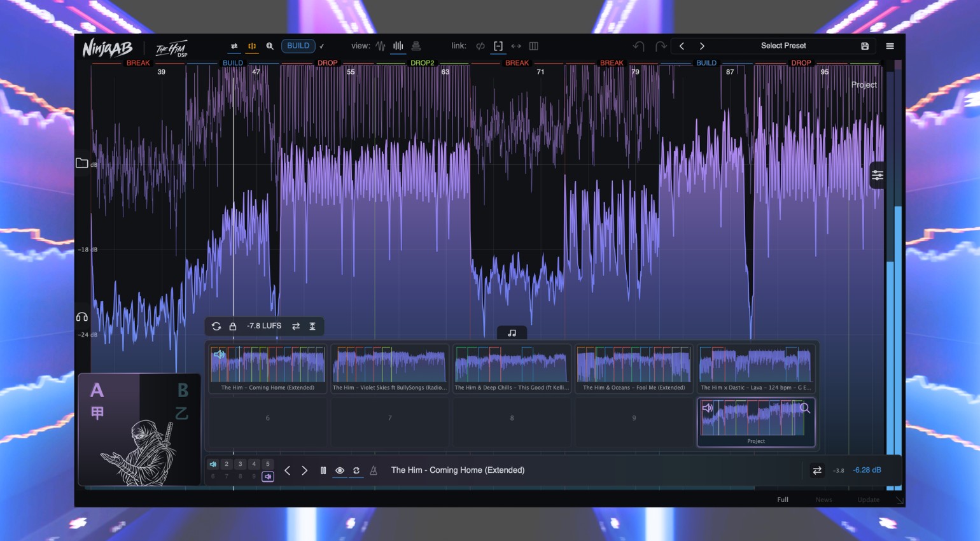Image resolution: width=980 pixels, height=541 pixels.
Task: Click swap arrows button near -3.8
Action: tap(817, 470)
